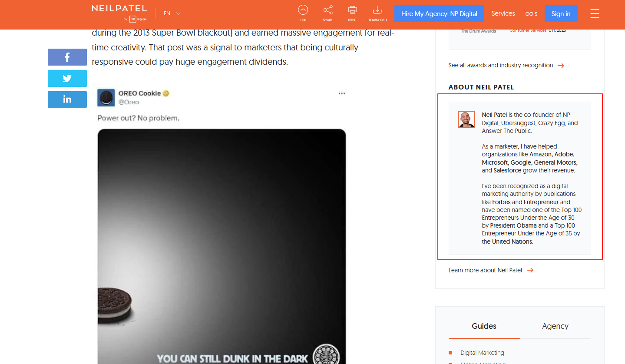This screenshot has width=625, height=364.
Task: Share article via Twitter button
Action: click(x=67, y=78)
